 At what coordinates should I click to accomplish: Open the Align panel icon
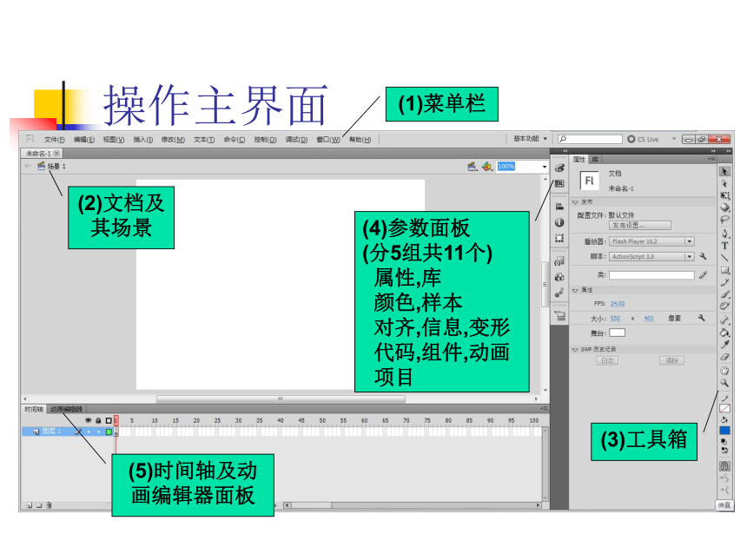click(559, 207)
